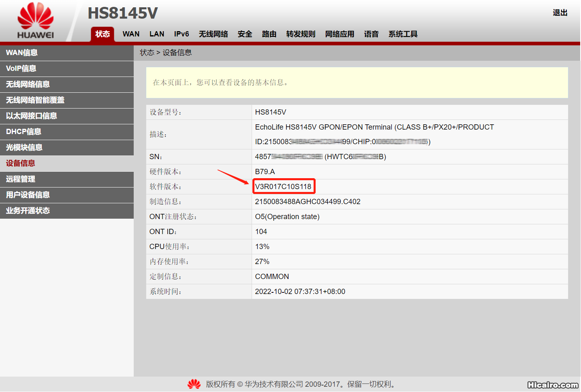Open the 语音 tab

coord(371,34)
